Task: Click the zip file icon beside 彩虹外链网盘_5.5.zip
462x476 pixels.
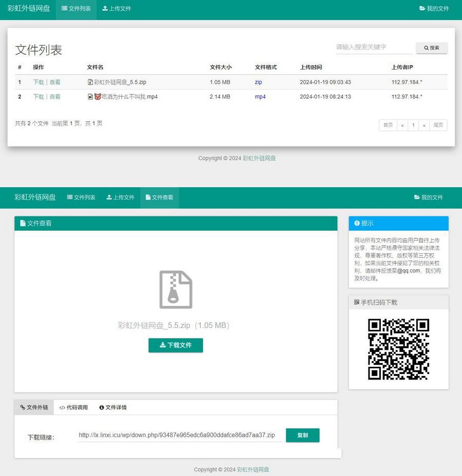Action: click(89, 82)
